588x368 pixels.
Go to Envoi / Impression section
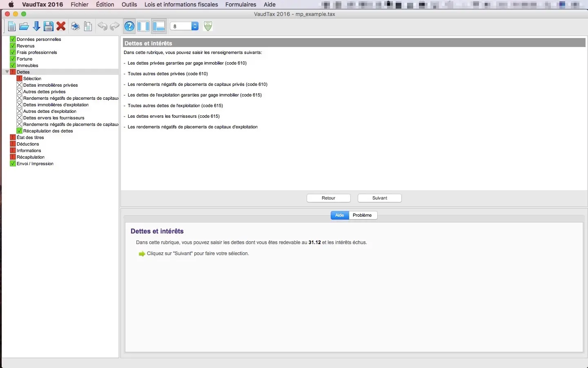[x=35, y=164]
